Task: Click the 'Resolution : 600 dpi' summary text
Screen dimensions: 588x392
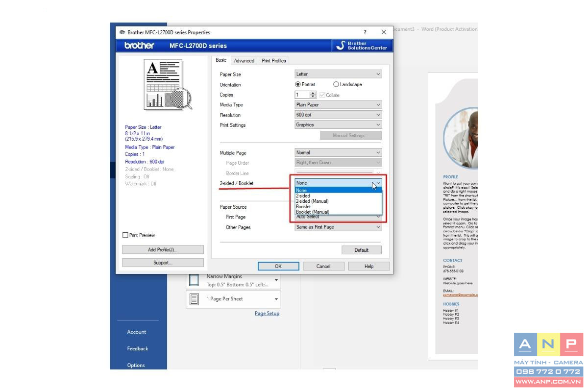Action: [145, 162]
